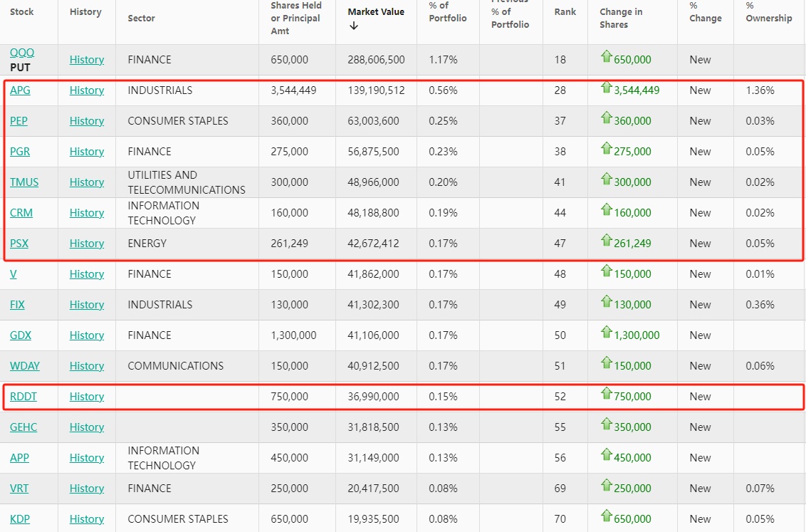Click the green up arrow in PEP row
Image resolution: width=806 pixels, height=532 pixels.
coord(607,119)
